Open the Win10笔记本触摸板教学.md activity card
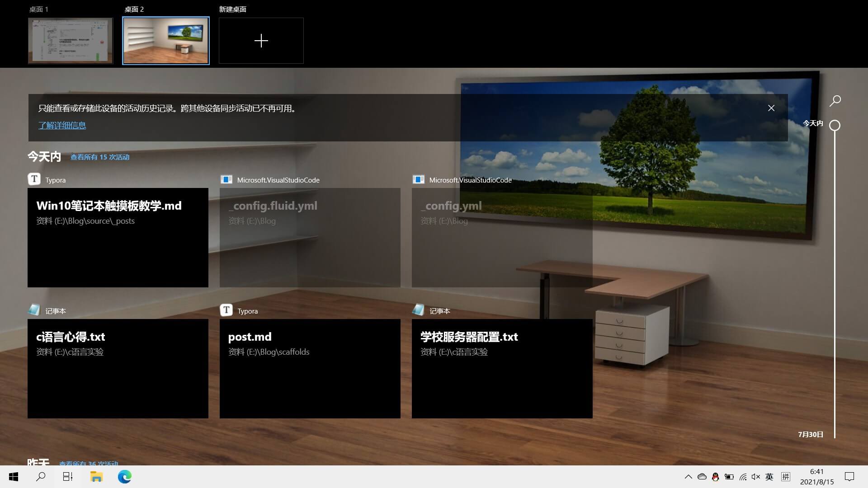868x488 pixels. (x=118, y=238)
